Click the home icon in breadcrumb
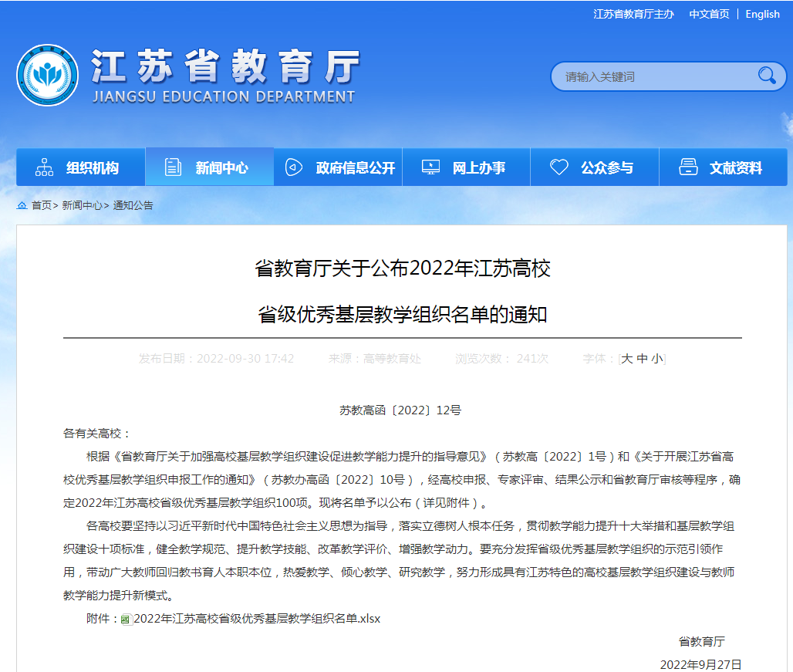Image resolution: width=793 pixels, height=672 pixels. point(22,205)
